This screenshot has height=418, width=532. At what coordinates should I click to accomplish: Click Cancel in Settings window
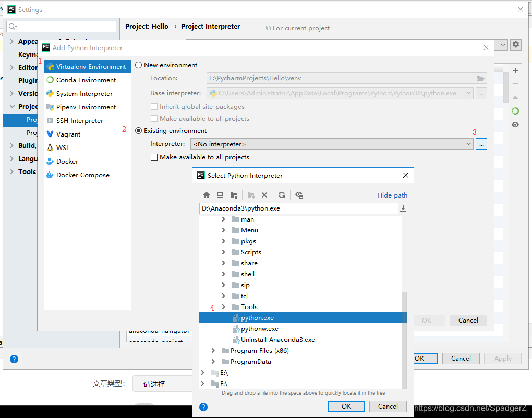coord(461,359)
